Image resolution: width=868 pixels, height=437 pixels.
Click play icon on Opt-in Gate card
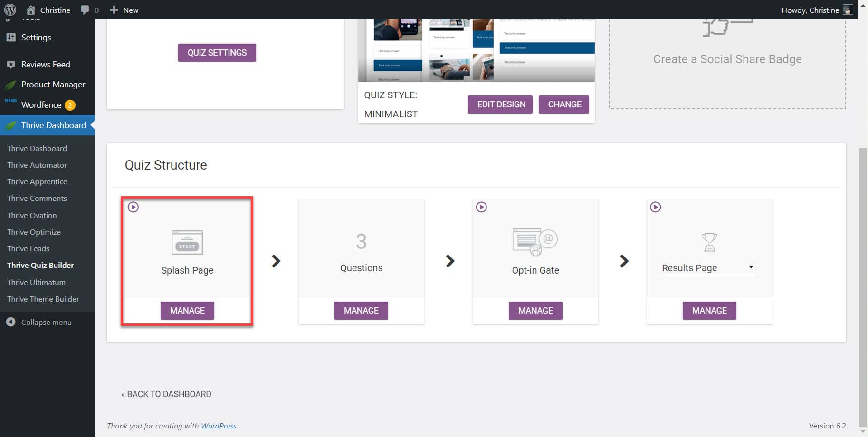point(482,207)
